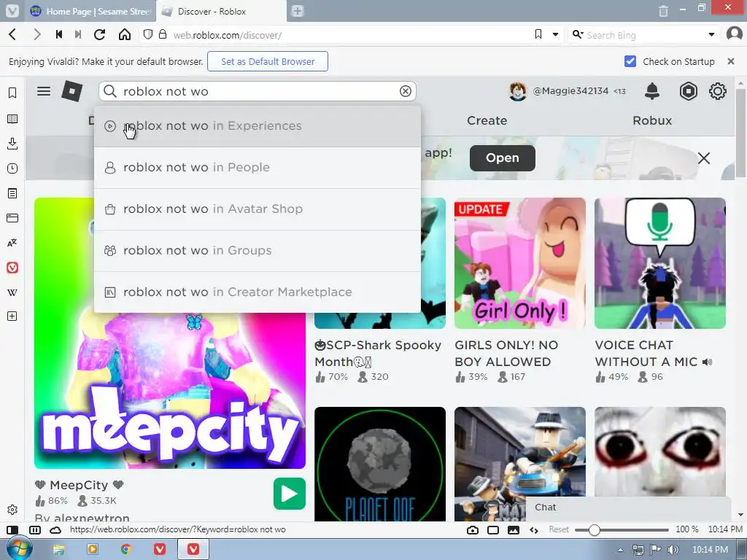Open the Chat panel

pyautogui.click(x=628, y=507)
